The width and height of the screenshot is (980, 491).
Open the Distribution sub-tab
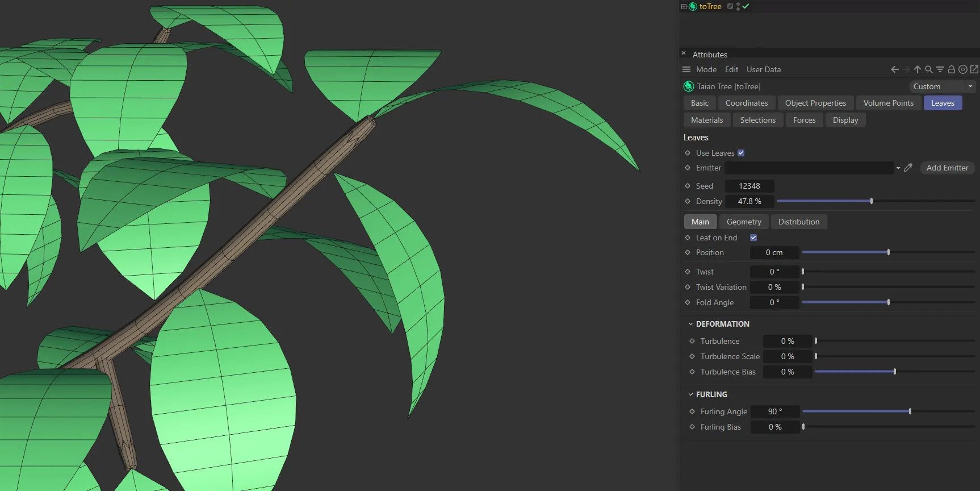tap(798, 222)
